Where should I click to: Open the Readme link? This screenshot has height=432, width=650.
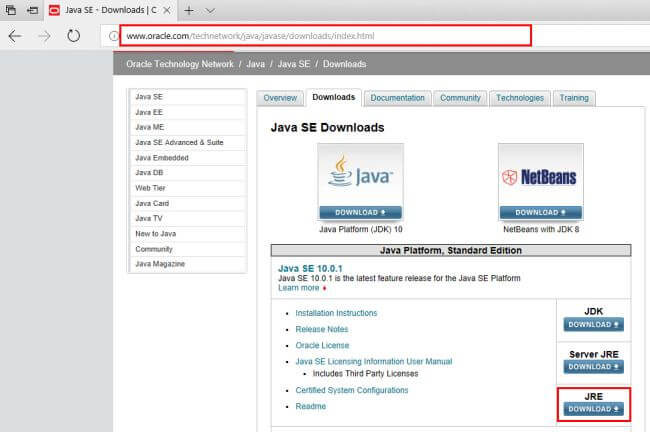pos(310,407)
